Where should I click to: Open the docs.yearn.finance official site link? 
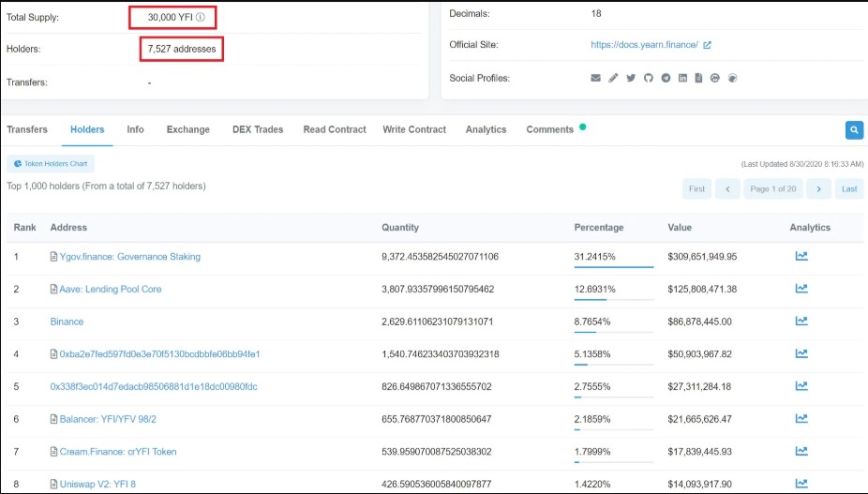644,45
